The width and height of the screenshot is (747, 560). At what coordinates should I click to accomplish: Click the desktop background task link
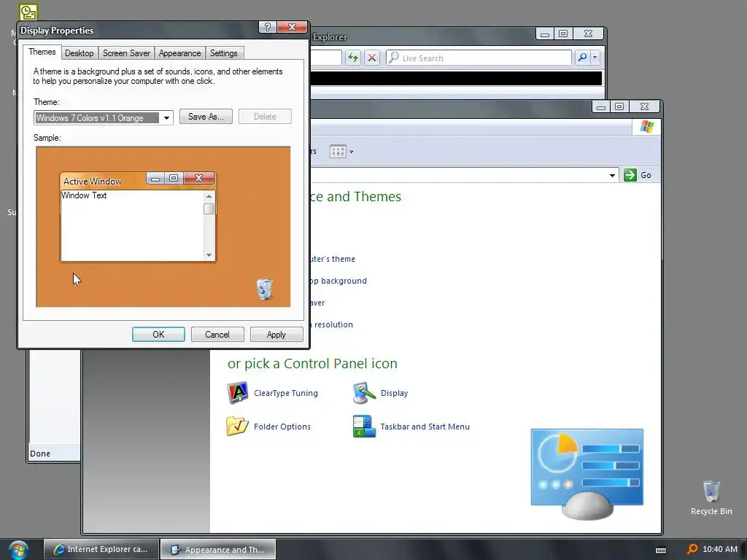click(x=338, y=281)
